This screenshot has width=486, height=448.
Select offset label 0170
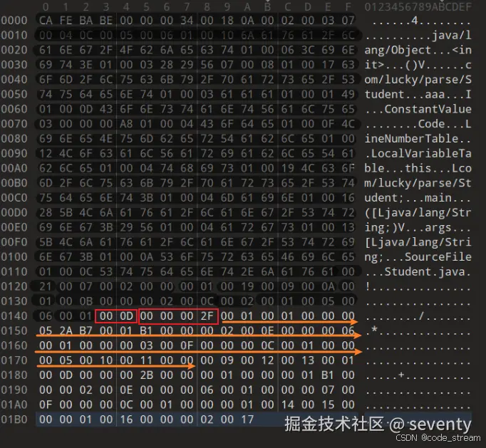coord(14,360)
